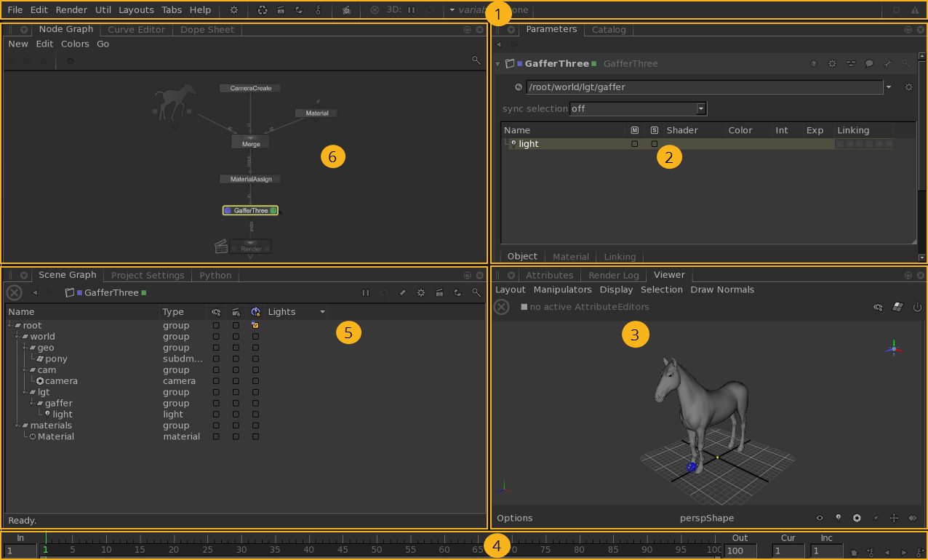Click the gear icon in the top toolbar
The image size is (928, 560).
[x=233, y=10]
